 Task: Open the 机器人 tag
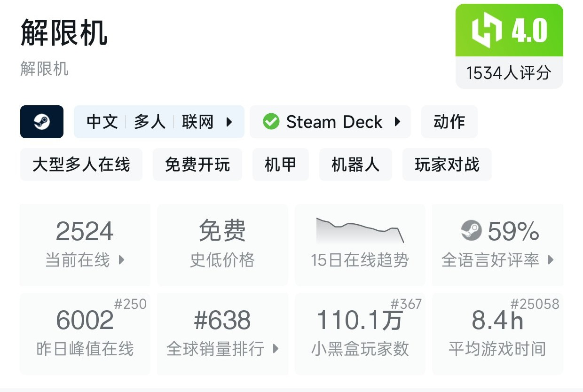pyautogui.click(x=355, y=165)
